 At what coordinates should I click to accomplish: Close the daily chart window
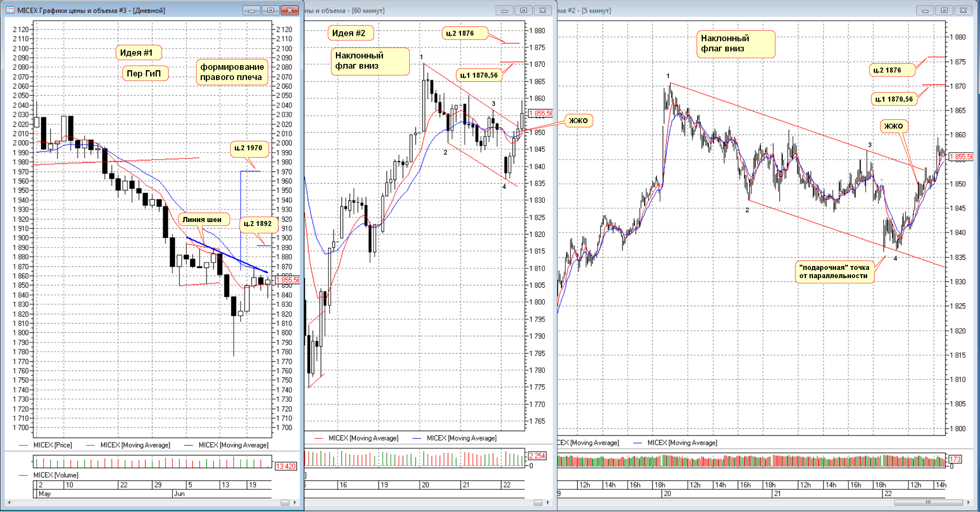(290, 11)
